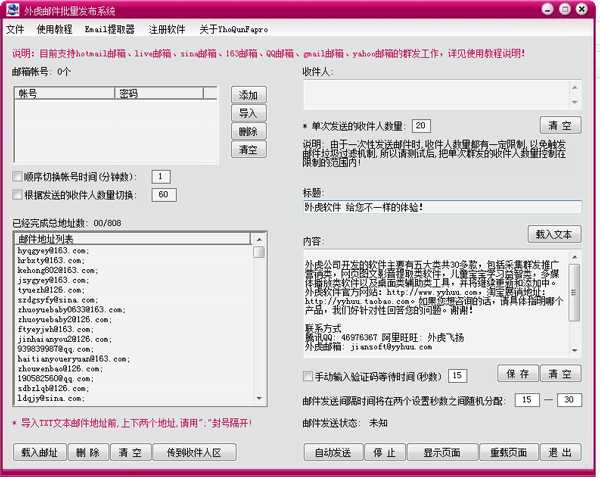Screen dimensions: 600x477
Task: Click into the 标题 subject text field
Action: [x=441, y=207]
